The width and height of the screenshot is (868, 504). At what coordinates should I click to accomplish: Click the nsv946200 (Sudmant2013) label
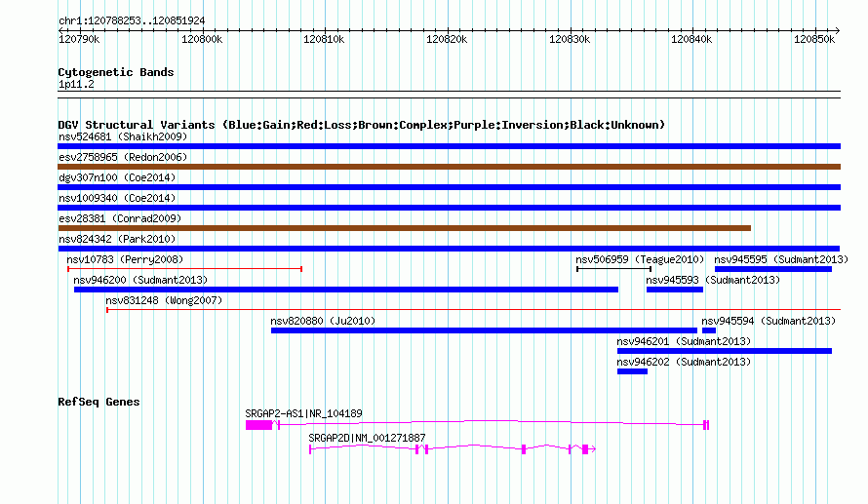tap(140, 280)
